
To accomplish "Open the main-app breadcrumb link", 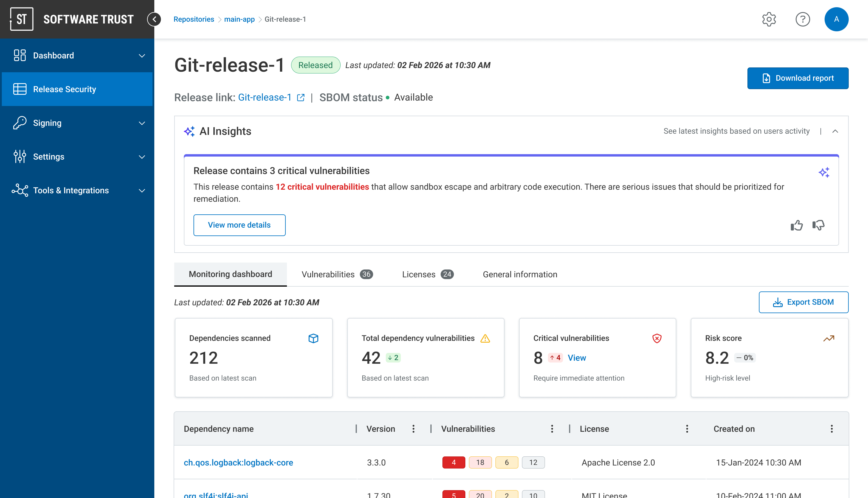I will click(x=239, y=19).
